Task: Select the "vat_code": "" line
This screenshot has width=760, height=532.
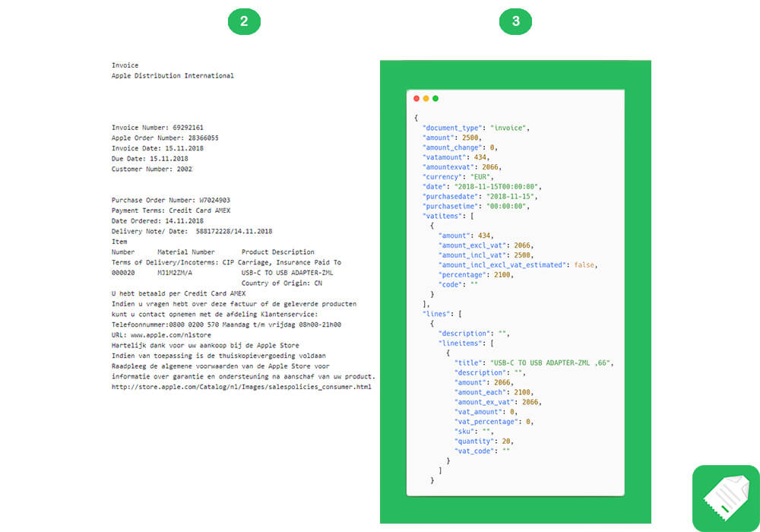Action: pos(482,451)
